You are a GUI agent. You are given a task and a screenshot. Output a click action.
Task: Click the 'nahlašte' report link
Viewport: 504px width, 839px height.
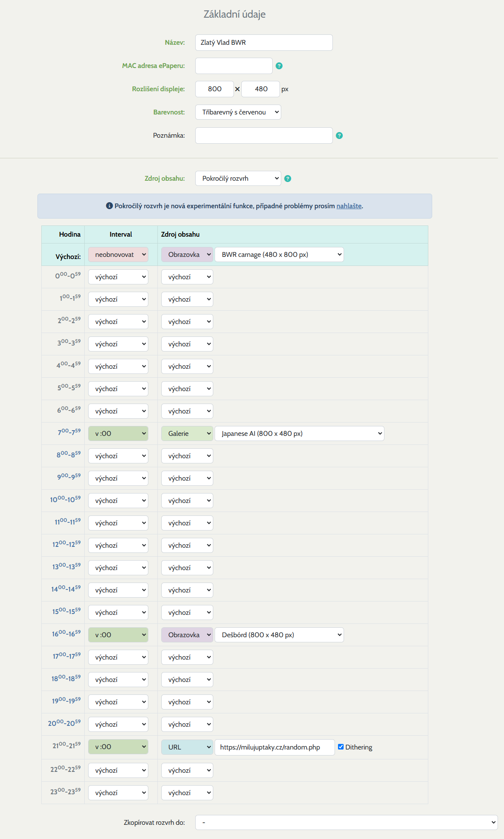click(x=349, y=206)
